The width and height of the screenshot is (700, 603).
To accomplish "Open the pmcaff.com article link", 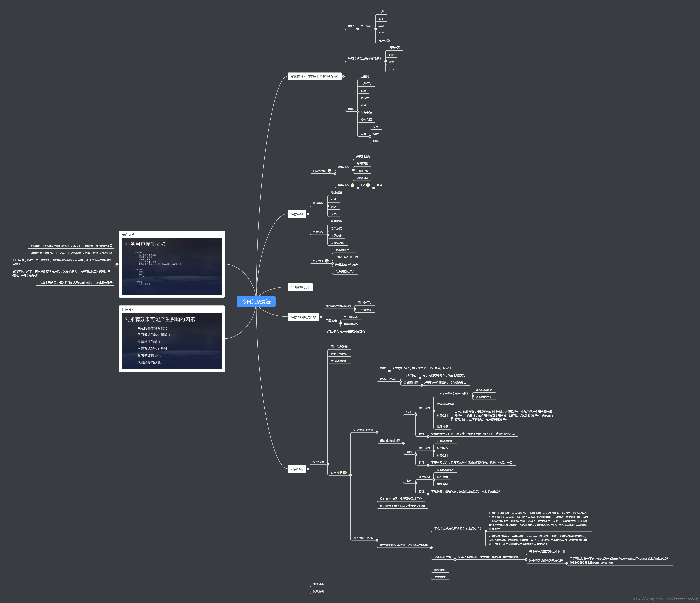I will pos(618,560).
